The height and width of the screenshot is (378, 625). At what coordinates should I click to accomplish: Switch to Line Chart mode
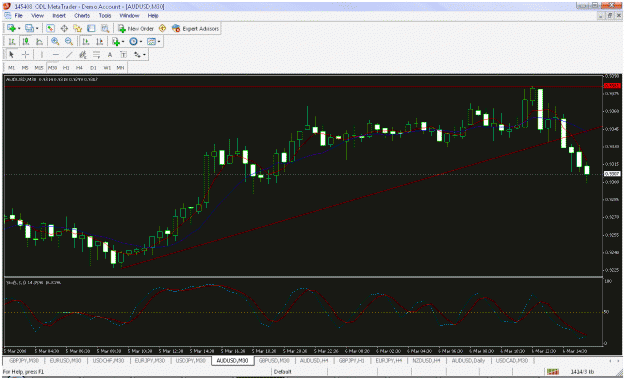(39, 41)
